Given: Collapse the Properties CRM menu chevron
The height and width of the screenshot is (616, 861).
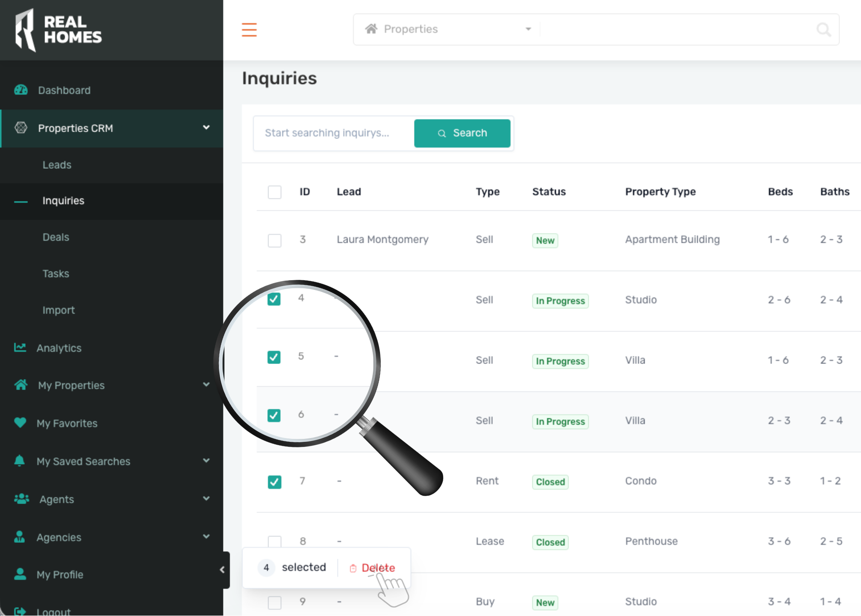Looking at the screenshot, I should [x=206, y=127].
